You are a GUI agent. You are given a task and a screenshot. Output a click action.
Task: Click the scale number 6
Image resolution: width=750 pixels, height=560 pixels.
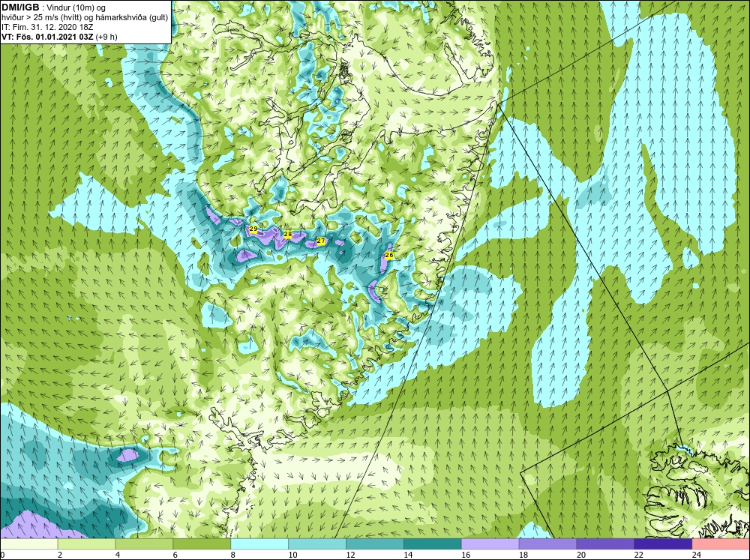click(175, 555)
